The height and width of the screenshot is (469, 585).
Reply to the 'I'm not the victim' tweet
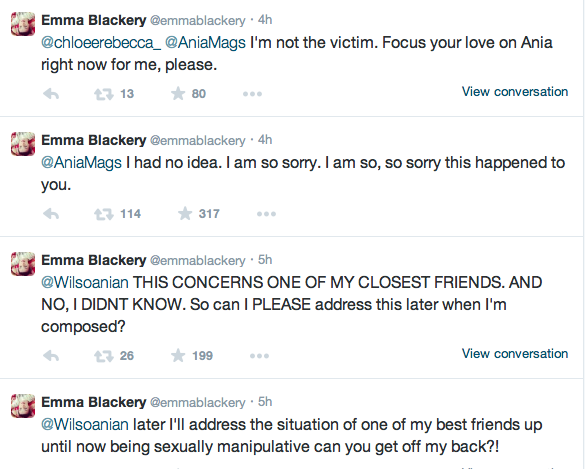click(51, 94)
